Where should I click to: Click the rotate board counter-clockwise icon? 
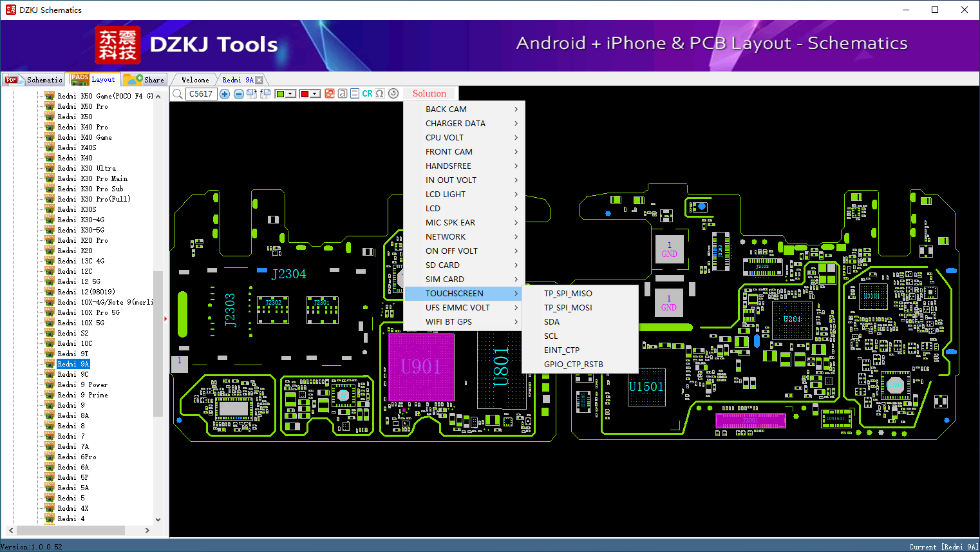click(x=265, y=94)
